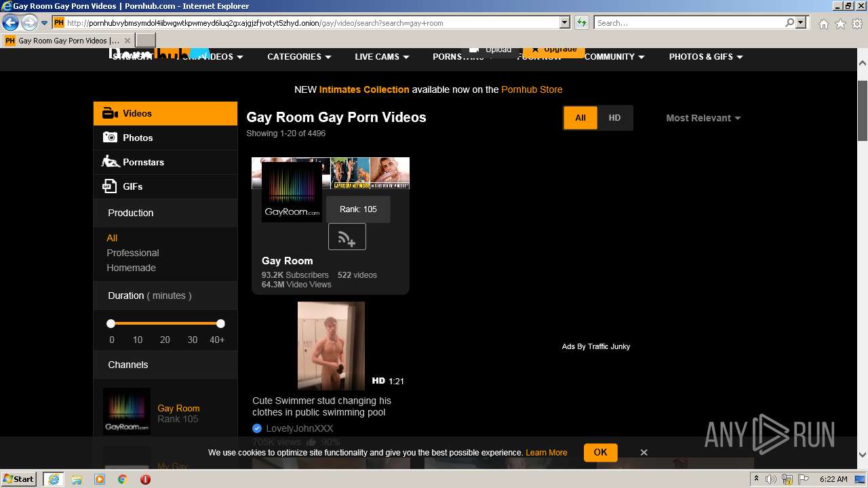Open the File Explorer folder in the taskbar
Image resolution: width=868 pixels, height=488 pixels.
pos(77,479)
